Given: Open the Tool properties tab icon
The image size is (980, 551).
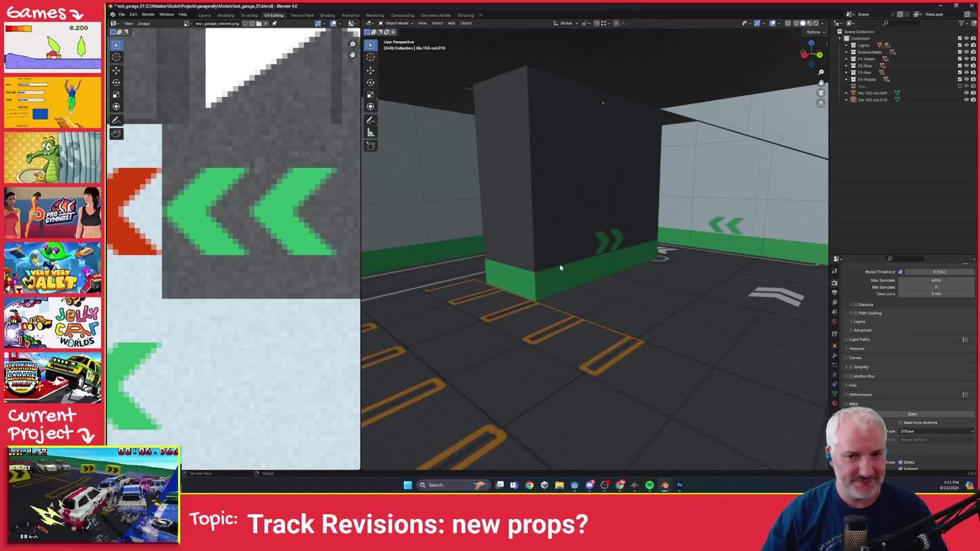Looking at the screenshot, I should [x=835, y=271].
